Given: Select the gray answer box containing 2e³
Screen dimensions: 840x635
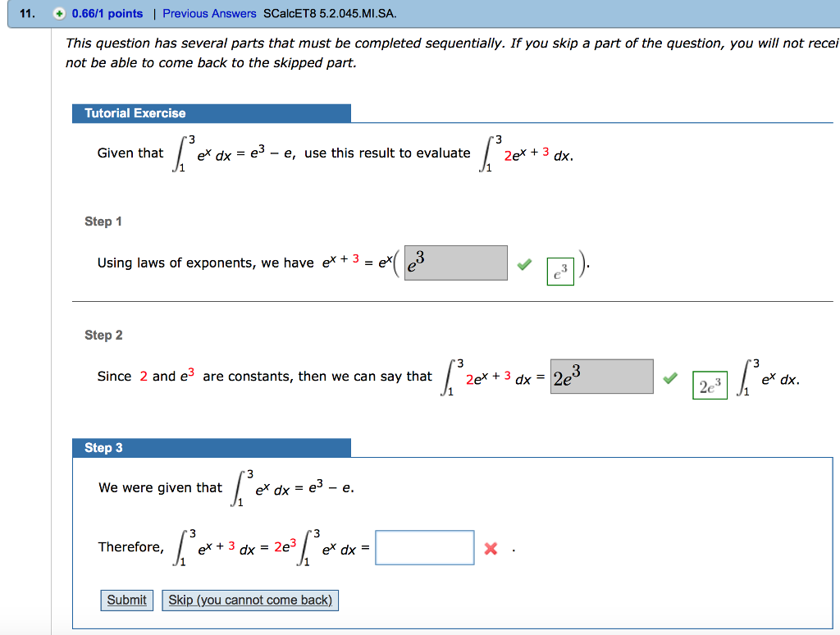Looking at the screenshot, I should coord(601,376).
